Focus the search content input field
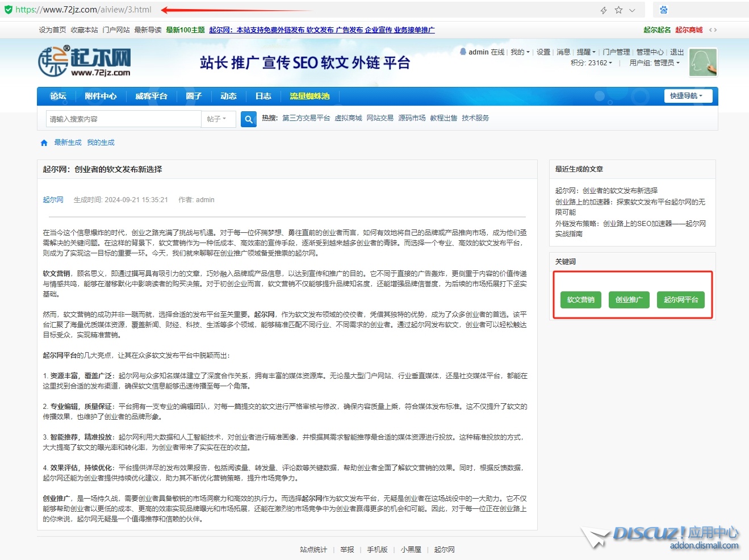The image size is (749, 560). (x=124, y=119)
